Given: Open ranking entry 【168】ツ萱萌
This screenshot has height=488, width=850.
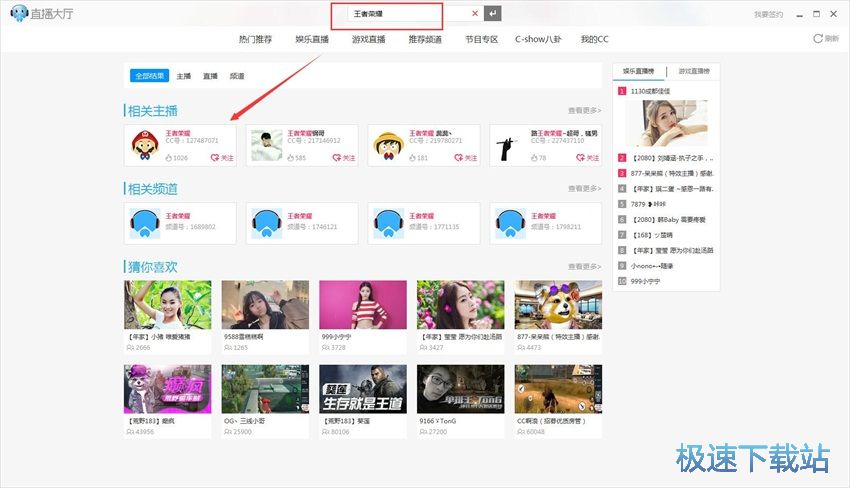Looking at the screenshot, I should tap(653, 235).
